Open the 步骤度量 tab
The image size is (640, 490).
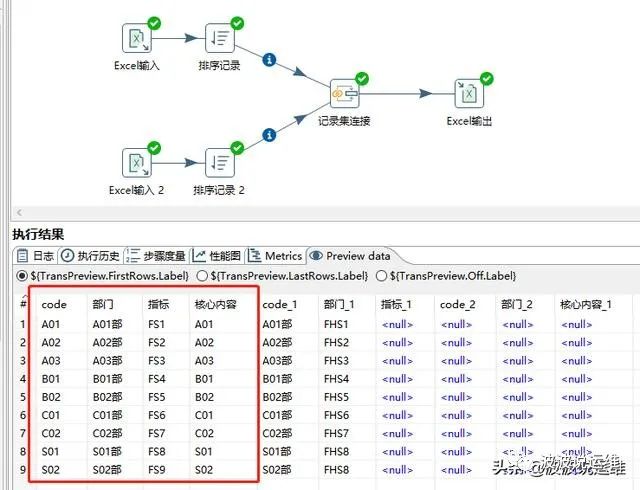(156, 256)
